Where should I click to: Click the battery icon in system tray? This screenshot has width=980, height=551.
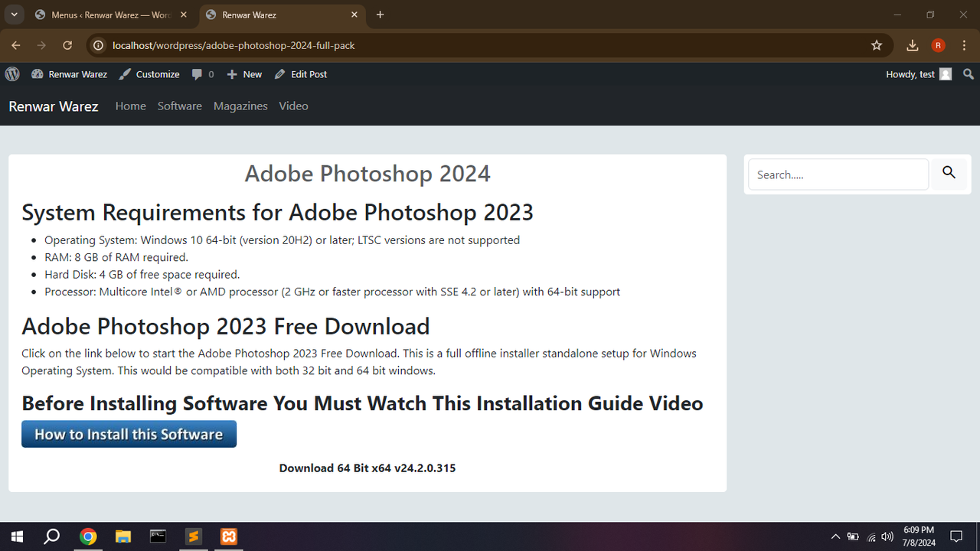853,536
